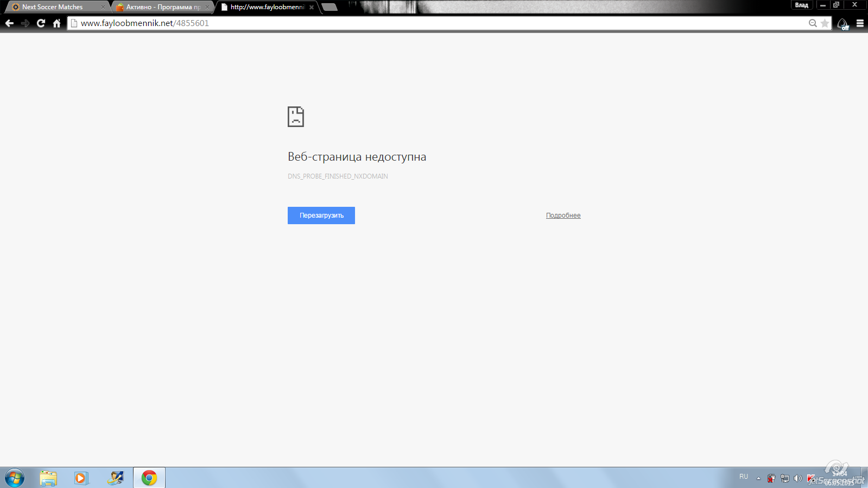Open the home page
The image size is (868, 488).
56,23
